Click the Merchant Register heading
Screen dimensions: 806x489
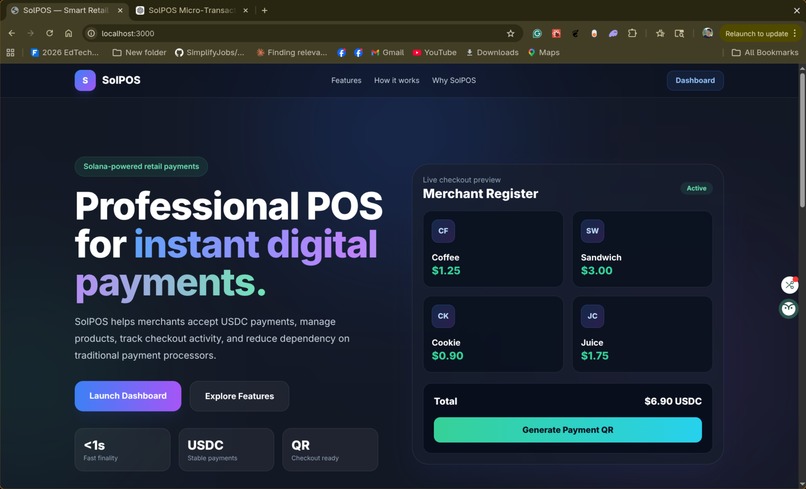point(480,194)
